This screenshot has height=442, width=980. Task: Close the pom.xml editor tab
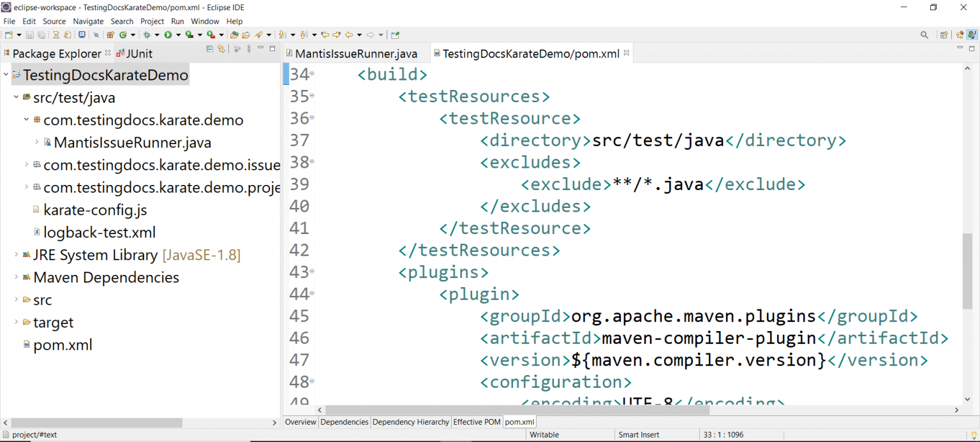627,53
